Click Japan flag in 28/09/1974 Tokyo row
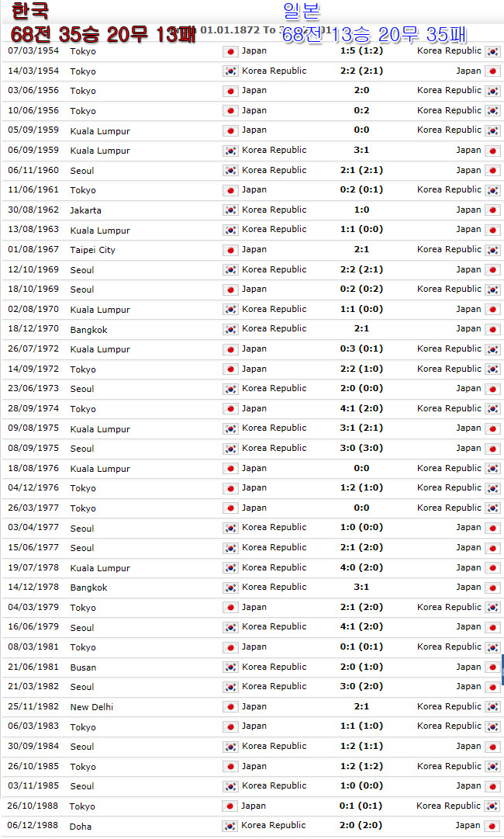Viewport: 504px width, 839px height. click(230, 409)
